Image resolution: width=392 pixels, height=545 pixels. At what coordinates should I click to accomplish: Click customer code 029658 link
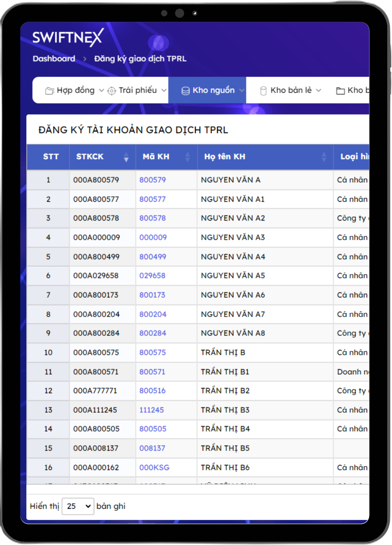(152, 276)
